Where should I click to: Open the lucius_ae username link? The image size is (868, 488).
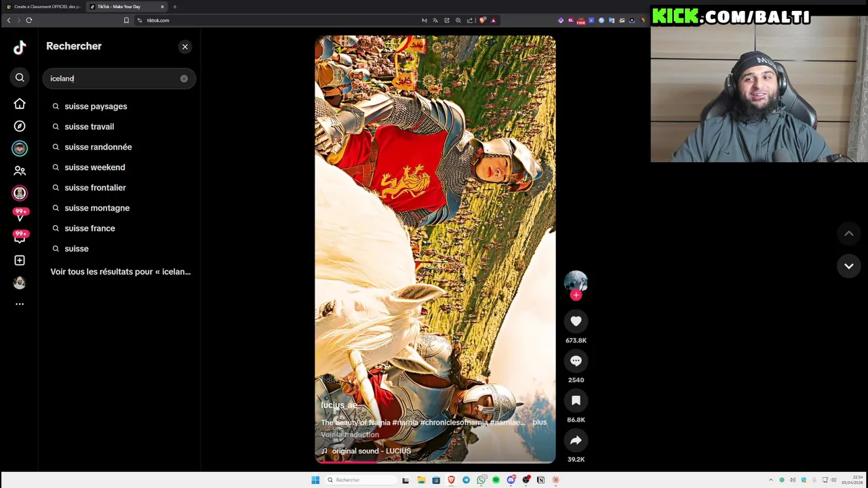coord(339,405)
